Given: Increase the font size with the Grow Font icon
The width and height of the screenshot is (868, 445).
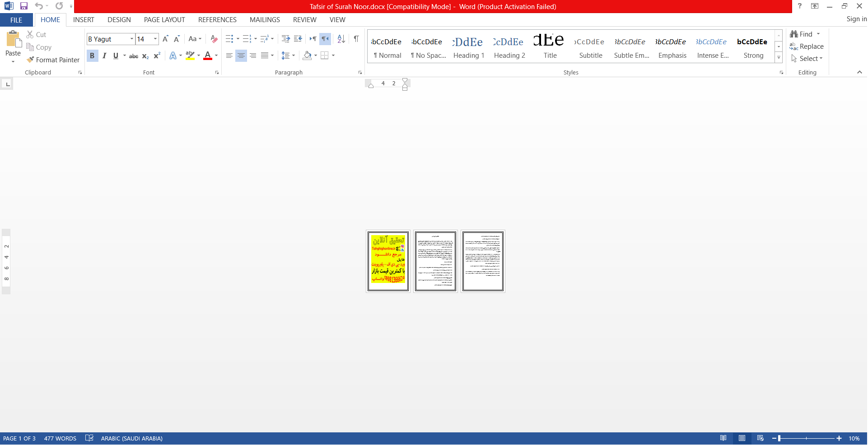Looking at the screenshot, I should click(165, 39).
